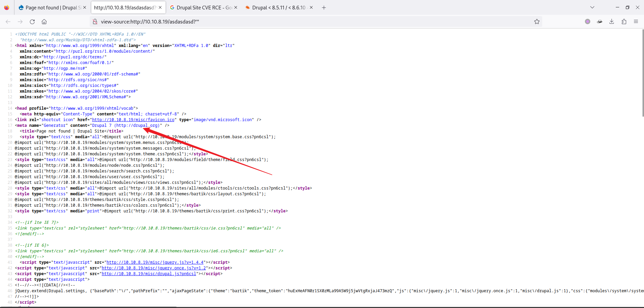644x308 pixels.
Task: Click the views.css import line
Action: click(x=119, y=183)
